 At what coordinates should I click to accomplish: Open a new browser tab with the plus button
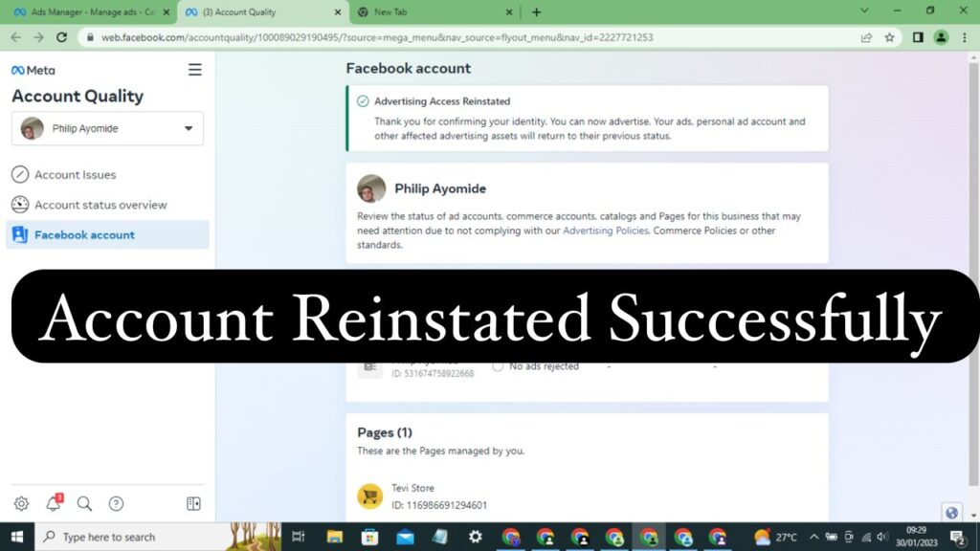pyautogui.click(x=536, y=11)
